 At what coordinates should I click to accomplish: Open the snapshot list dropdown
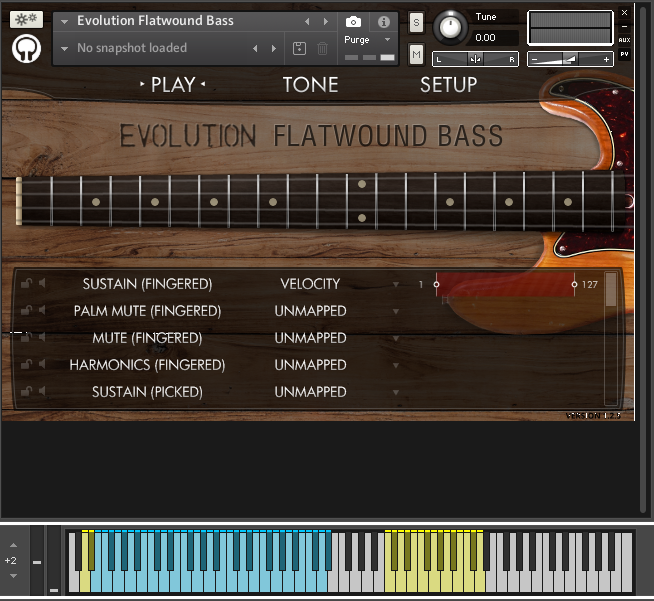(x=64, y=48)
